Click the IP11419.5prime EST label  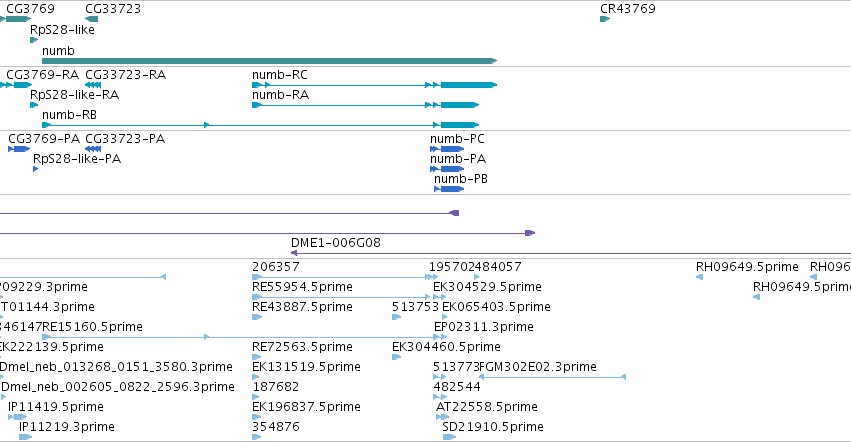click(55, 407)
